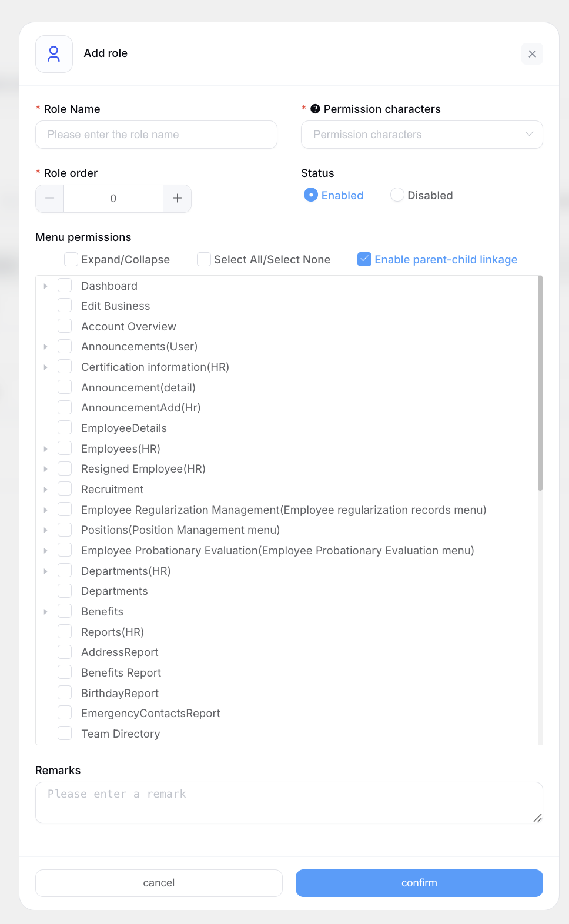Increase role order with plus button
The height and width of the screenshot is (924, 569).
(177, 199)
